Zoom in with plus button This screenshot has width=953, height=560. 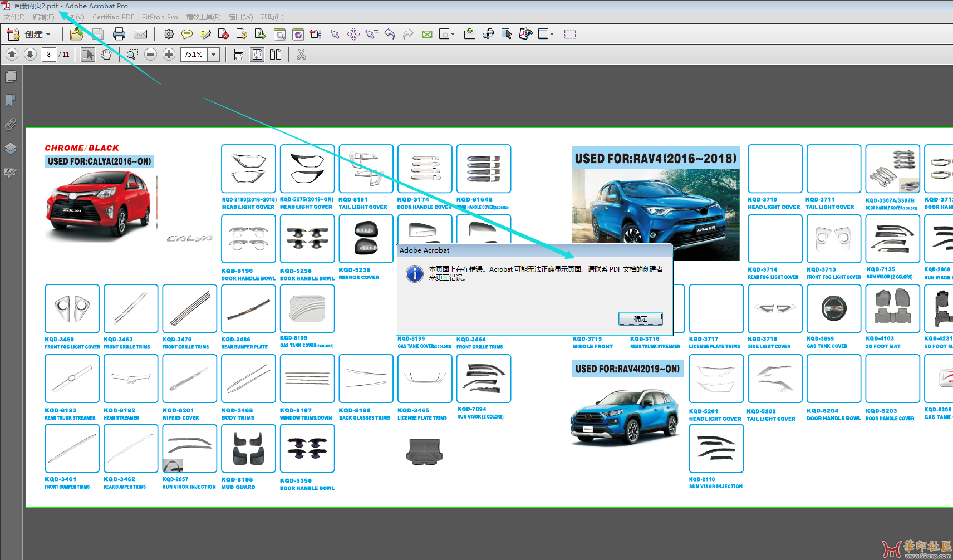169,55
